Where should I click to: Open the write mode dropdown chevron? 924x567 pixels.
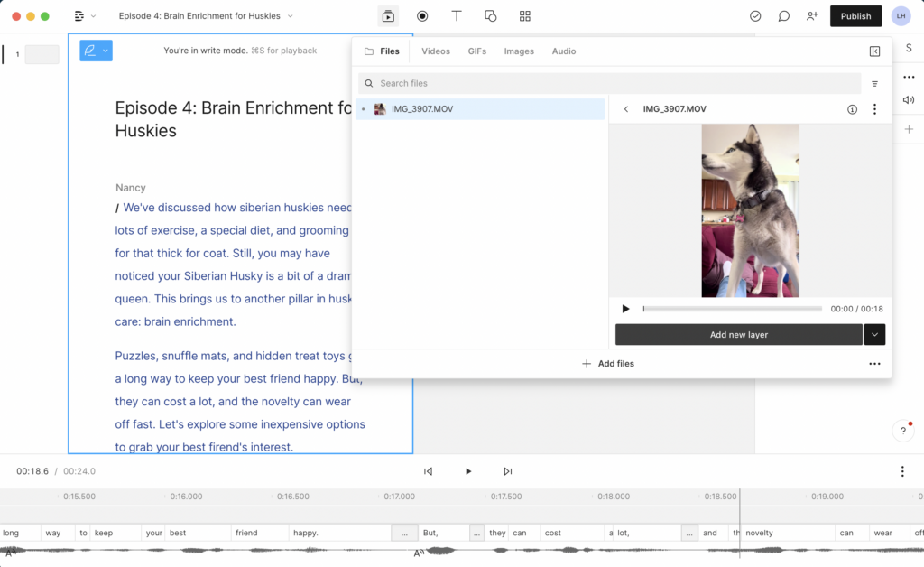(106, 51)
